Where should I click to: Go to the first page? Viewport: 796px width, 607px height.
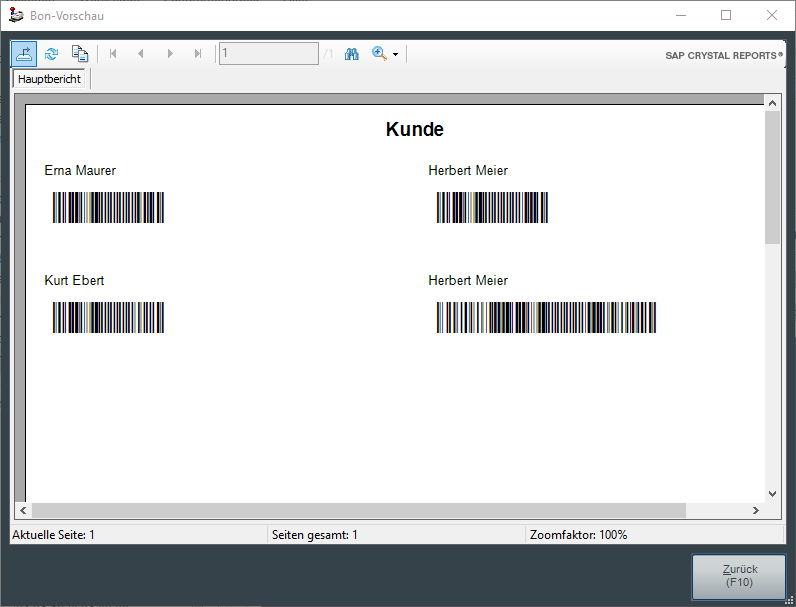coord(113,54)
